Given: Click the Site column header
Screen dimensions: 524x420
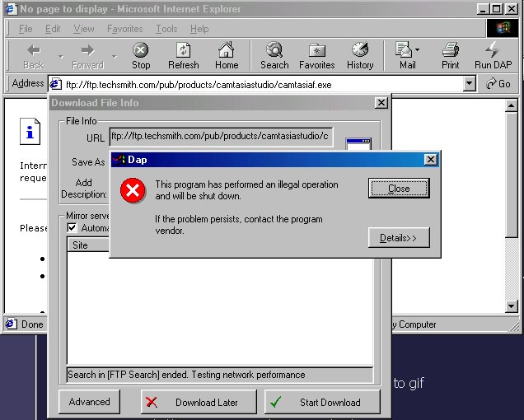Looking at the screenshot, I should coord(88,245).
